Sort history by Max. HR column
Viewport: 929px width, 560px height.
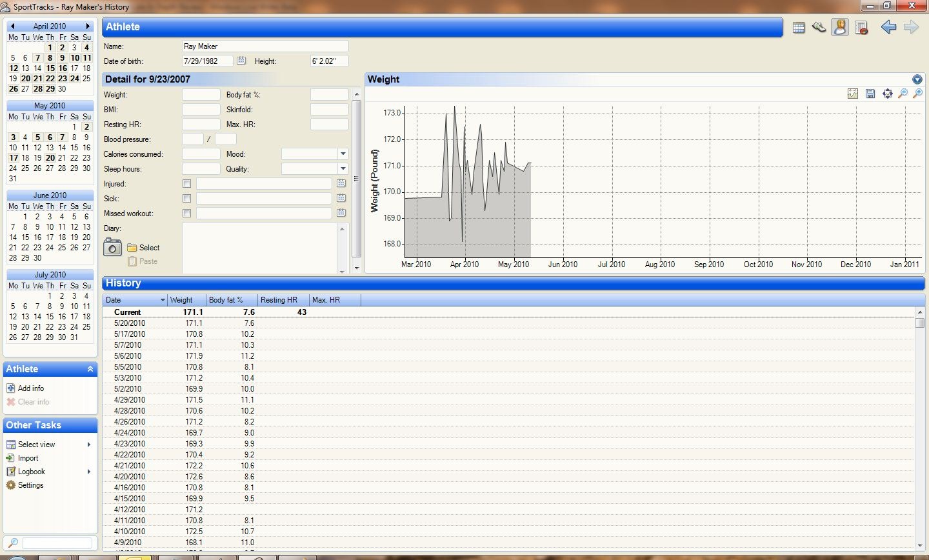click(335, 300)
